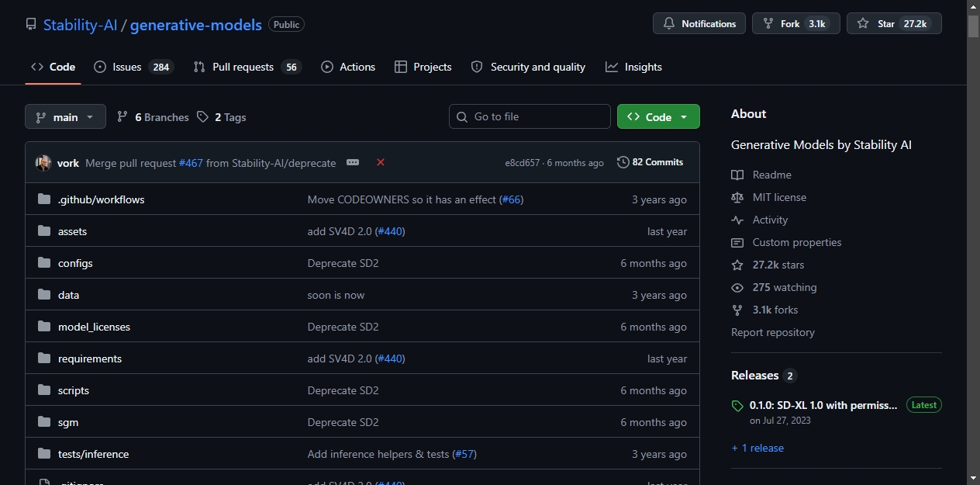This screenshot has width=980, height=485.
Task: Open the Custom properties link
Action: 786,242
